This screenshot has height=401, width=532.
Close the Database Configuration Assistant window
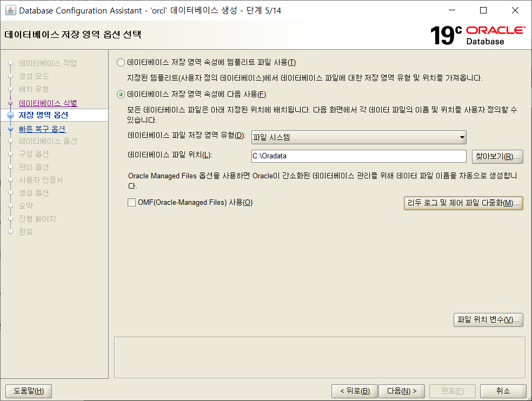point(515,10)
